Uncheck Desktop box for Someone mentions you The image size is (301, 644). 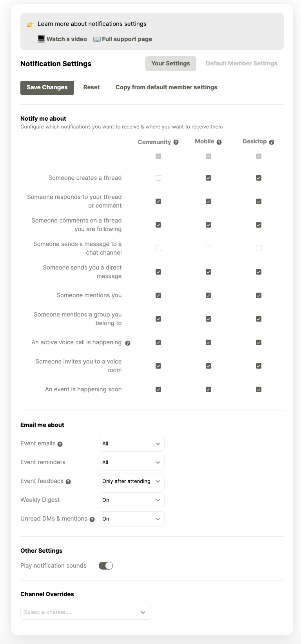(x=259, y=295)
